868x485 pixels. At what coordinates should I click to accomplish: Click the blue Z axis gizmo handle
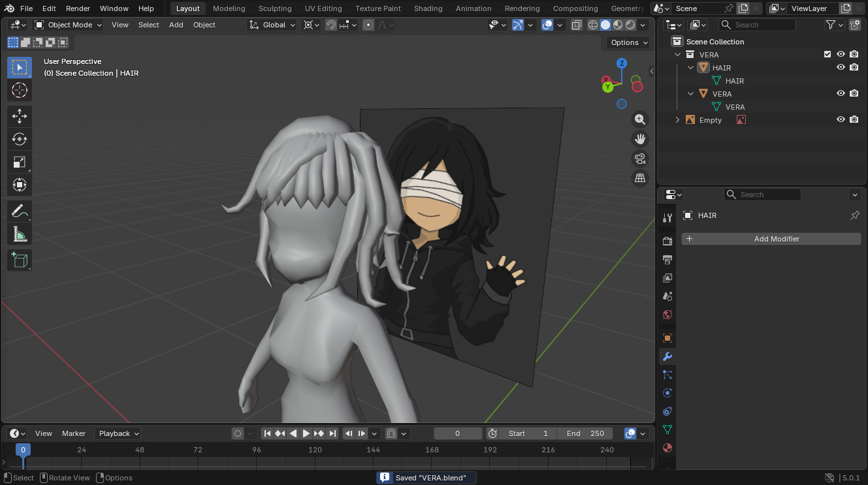click(622, 63)
